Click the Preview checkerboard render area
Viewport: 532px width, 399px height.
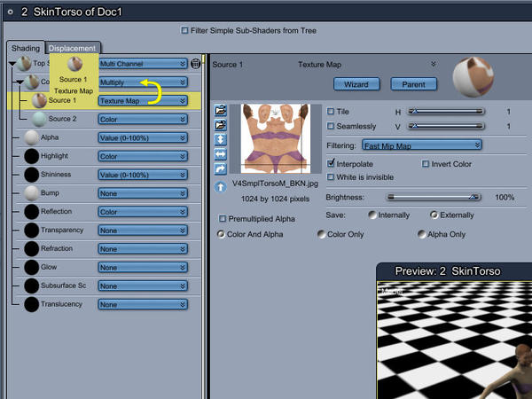tap(455, 340)
